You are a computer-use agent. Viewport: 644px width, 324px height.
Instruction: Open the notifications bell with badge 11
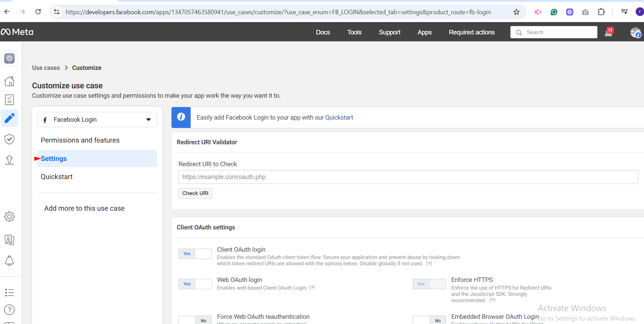pos(609,32)
